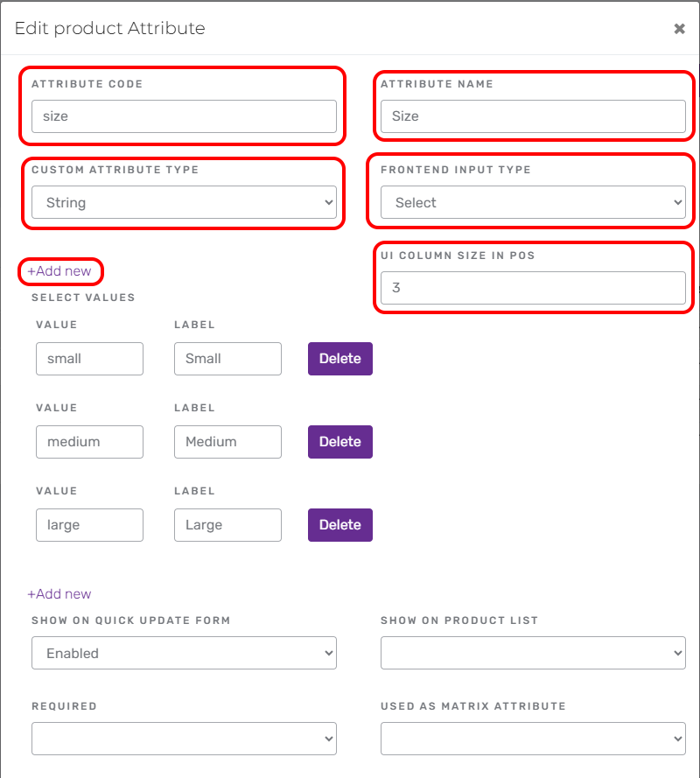The image size is (700, 778).
Task: Click the label field containing Medium
Action: [x=227, y=442]
